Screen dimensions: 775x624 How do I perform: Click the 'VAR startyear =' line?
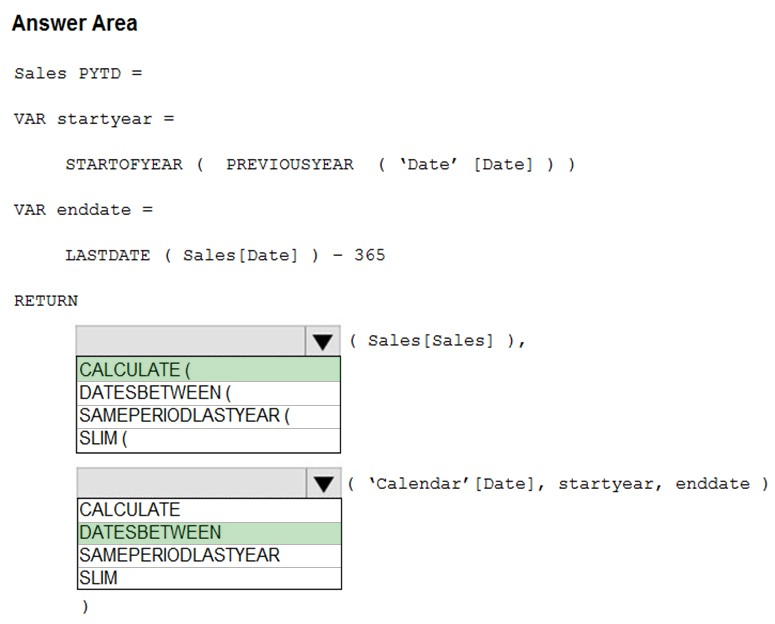tap(94, 119)
